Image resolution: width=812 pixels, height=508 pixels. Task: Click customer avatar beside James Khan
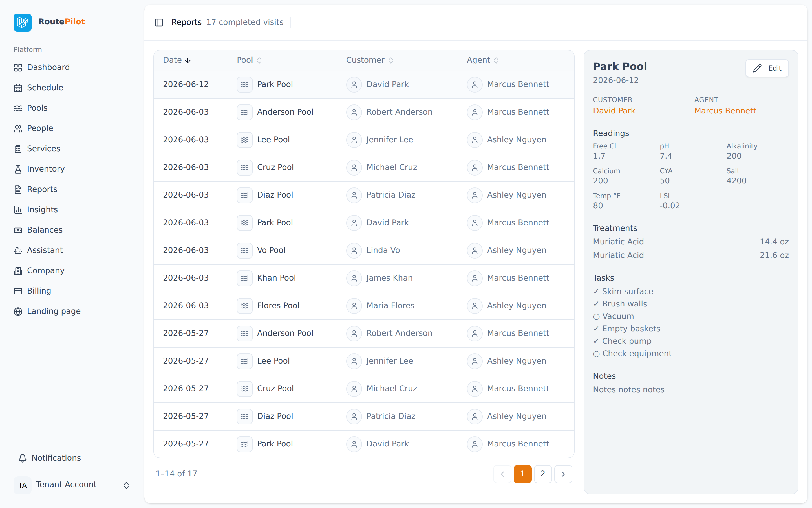pyautogui.click(x=354, y=278)
